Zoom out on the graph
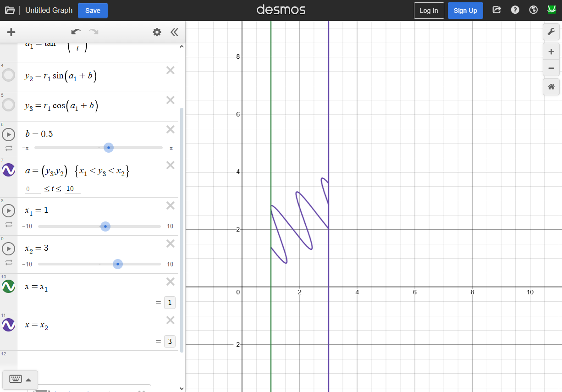 tap(551, 68)
